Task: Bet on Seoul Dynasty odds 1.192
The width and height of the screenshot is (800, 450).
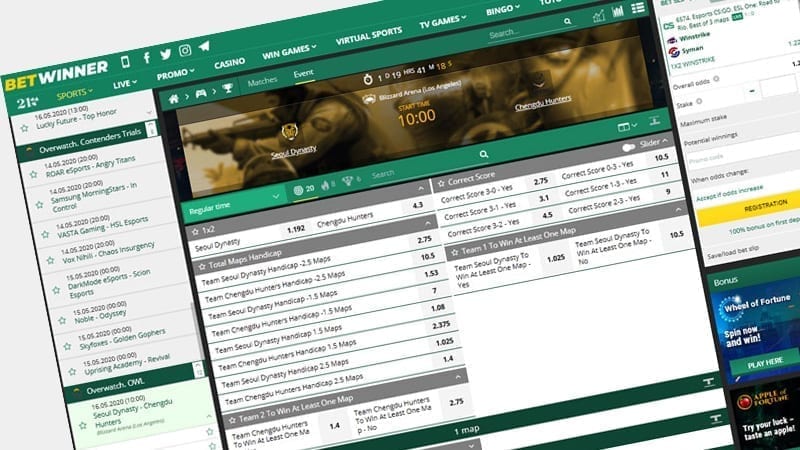Action: (295, 230)
